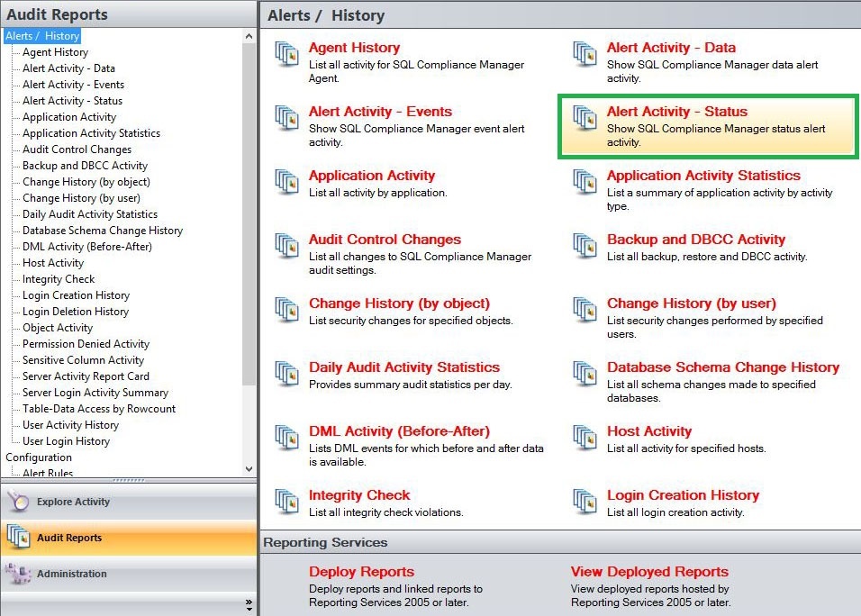The height and width of the screenshot is (616, 861).
Task: Open Database Schema Change History heading link
Action: pos(723,367)
